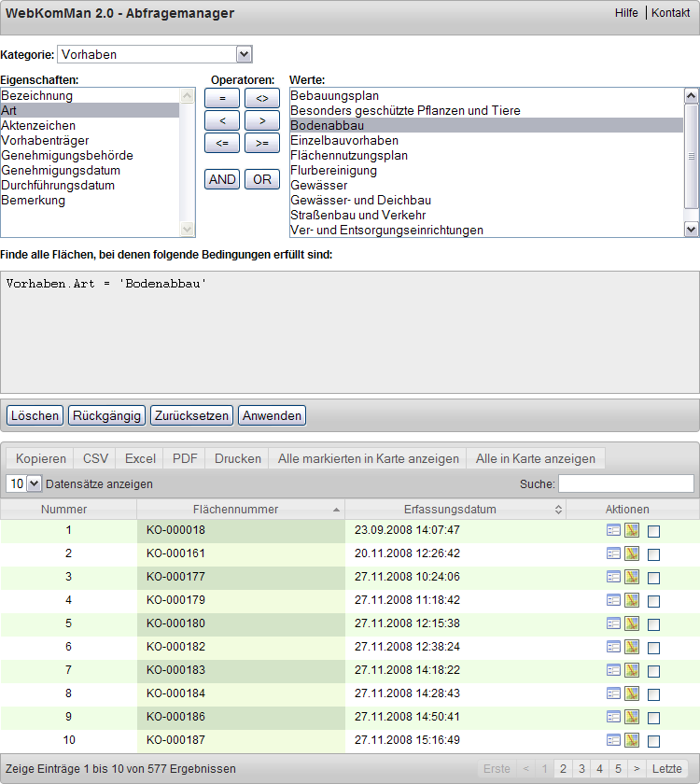
Task: Open the Hilfe menu link
Action: point(626,13)
